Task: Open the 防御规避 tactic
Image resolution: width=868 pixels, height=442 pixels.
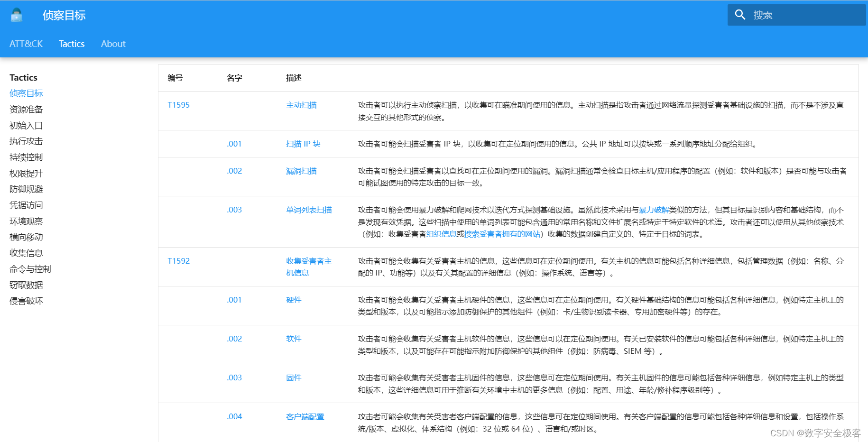Action: pyautogui.click(x=26, y=189)
